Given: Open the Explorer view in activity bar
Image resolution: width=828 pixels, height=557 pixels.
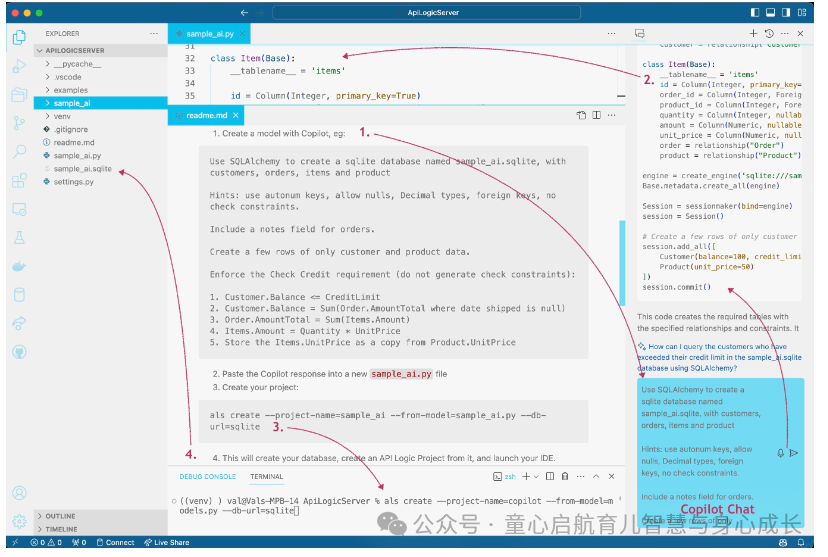Looking at the screenshot, I should point(20,37).
